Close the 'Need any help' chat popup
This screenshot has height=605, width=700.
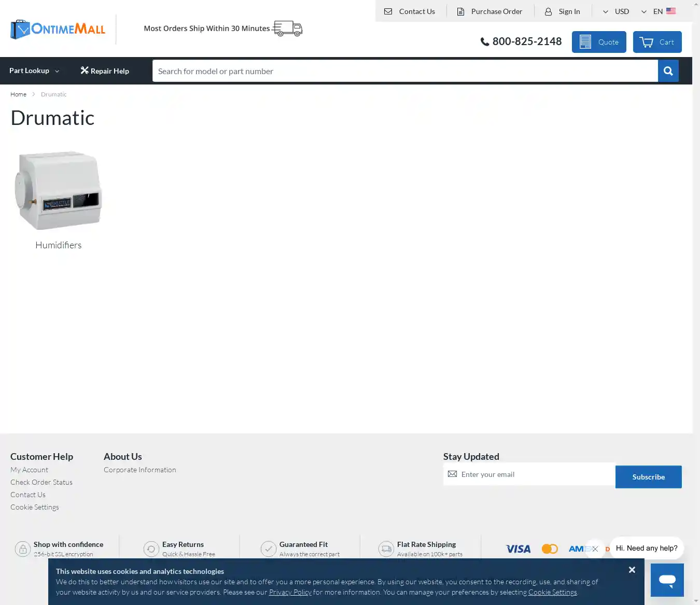(x=595, y=548)
